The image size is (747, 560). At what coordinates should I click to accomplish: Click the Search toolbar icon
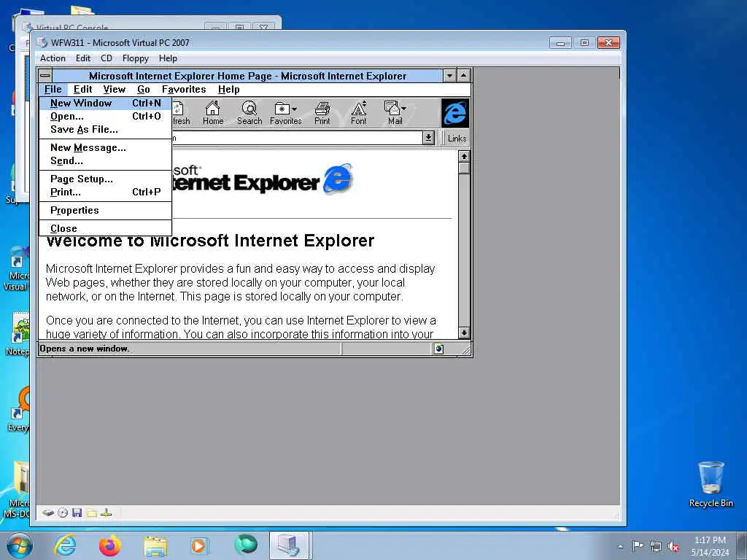click(249, 113)
